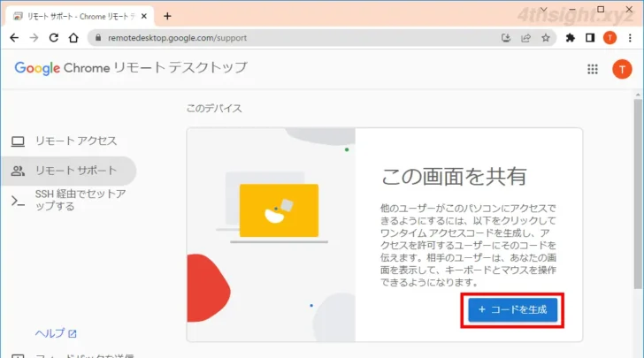Open SSH 経由でセットアップする in sidebar

pos(68,200)
